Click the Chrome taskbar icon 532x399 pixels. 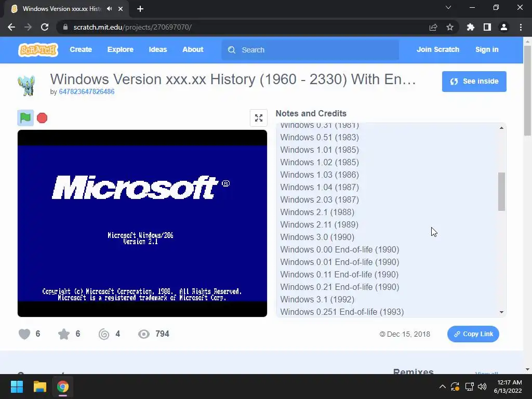coord(63,387)
